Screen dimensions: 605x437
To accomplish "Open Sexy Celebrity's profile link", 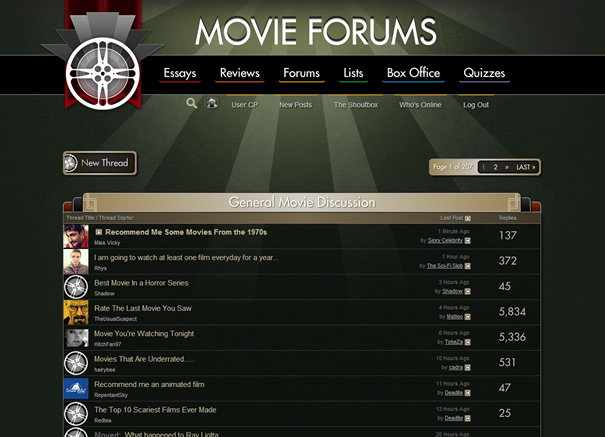I will 445,241.
